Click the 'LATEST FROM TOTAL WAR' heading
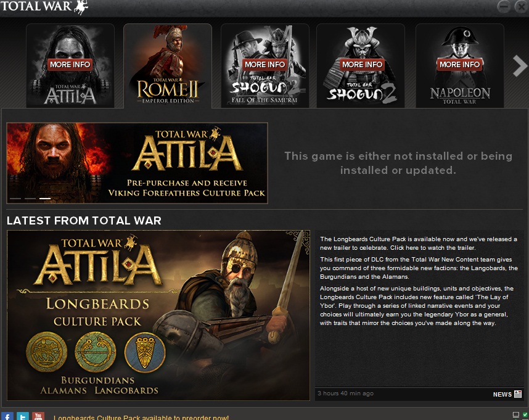The width and height of the screenshot is (529, 420). point(84,221)
